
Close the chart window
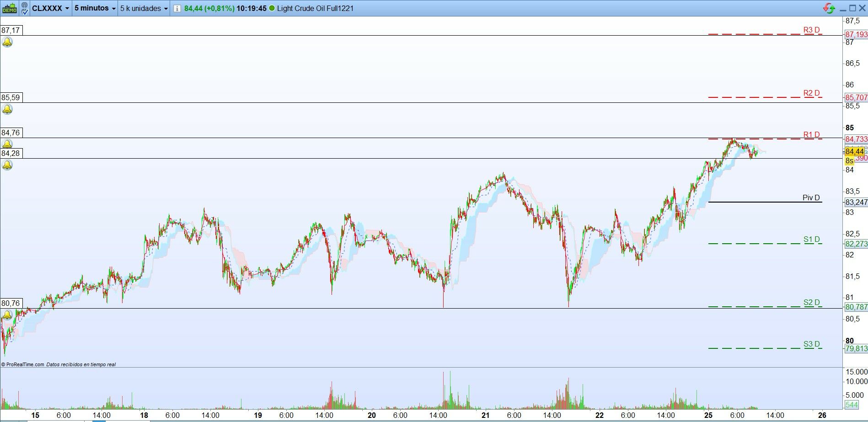coord(862,8)
